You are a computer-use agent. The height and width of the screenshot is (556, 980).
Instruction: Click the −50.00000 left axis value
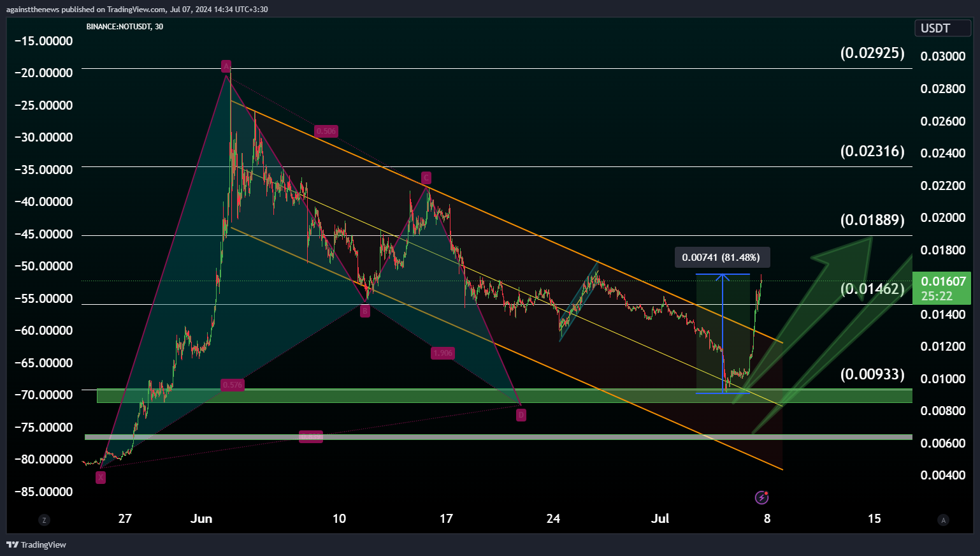coord(43,266)
